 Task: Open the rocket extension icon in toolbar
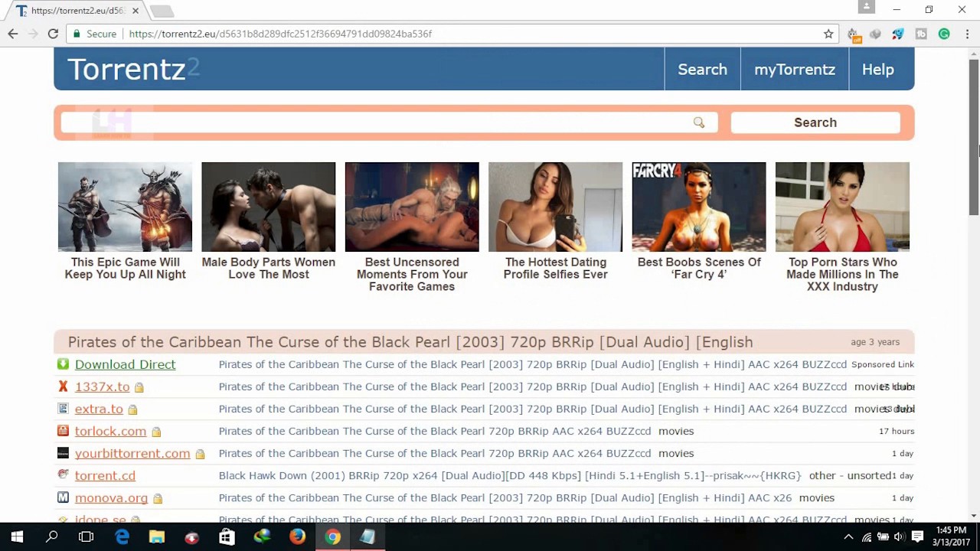[x=898, y=34]
